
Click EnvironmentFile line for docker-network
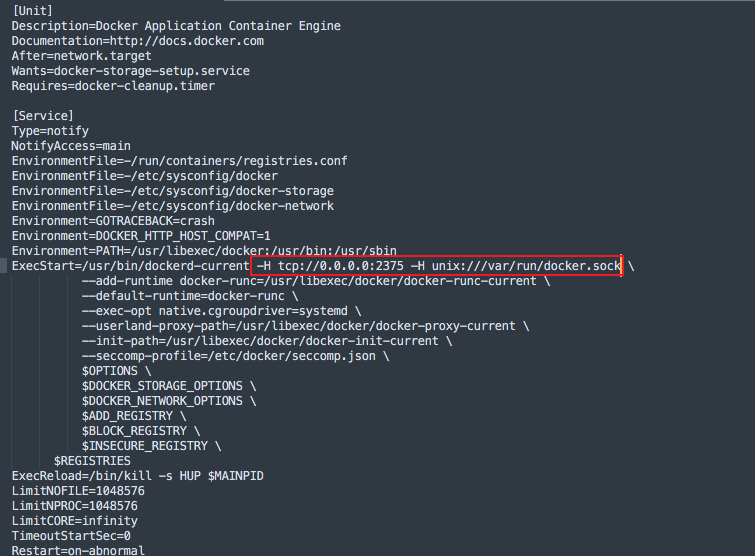point(173,206)
